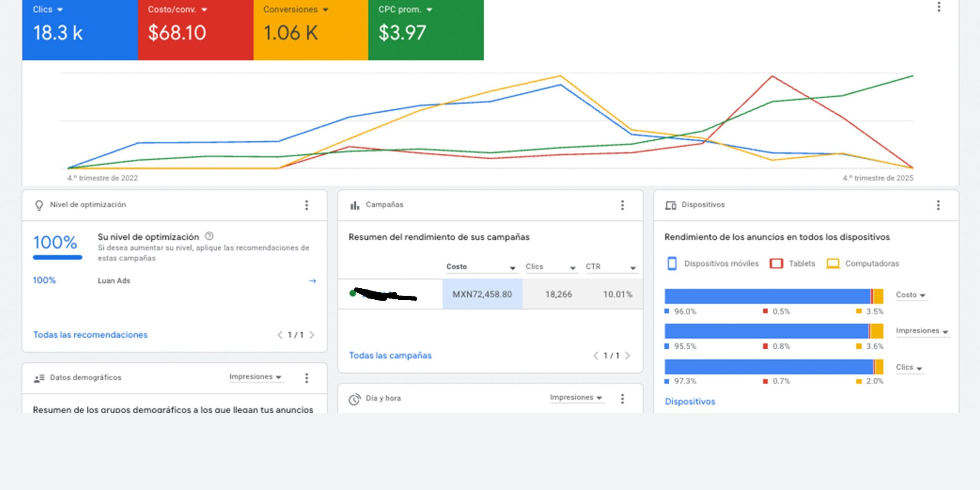Open the Campañas card three-dot menu
Image resolution: width=980 pixels, height=490 pixels.
[622, 205]
